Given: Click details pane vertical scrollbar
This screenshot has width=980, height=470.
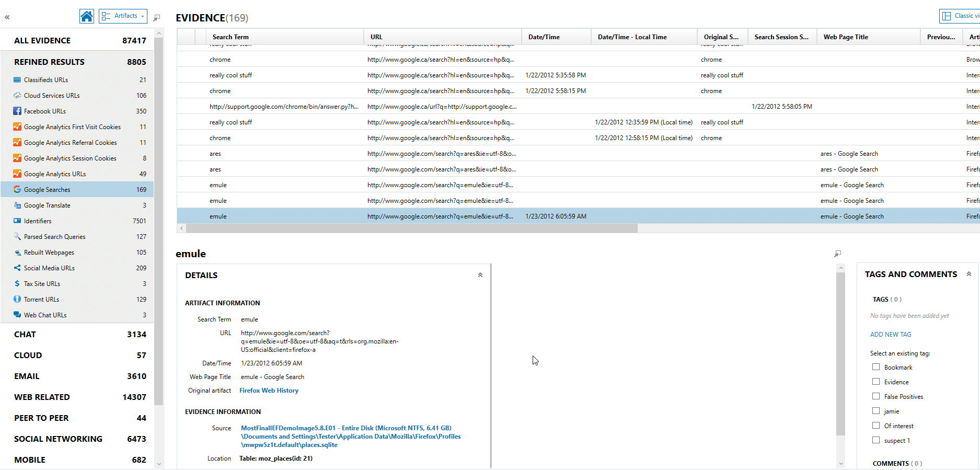Looking at the screenshot, I should tap(841, 354).
